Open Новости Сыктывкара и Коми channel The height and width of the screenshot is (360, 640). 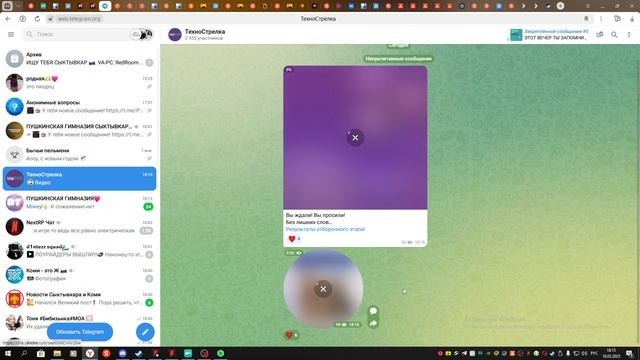pos(80,298)
